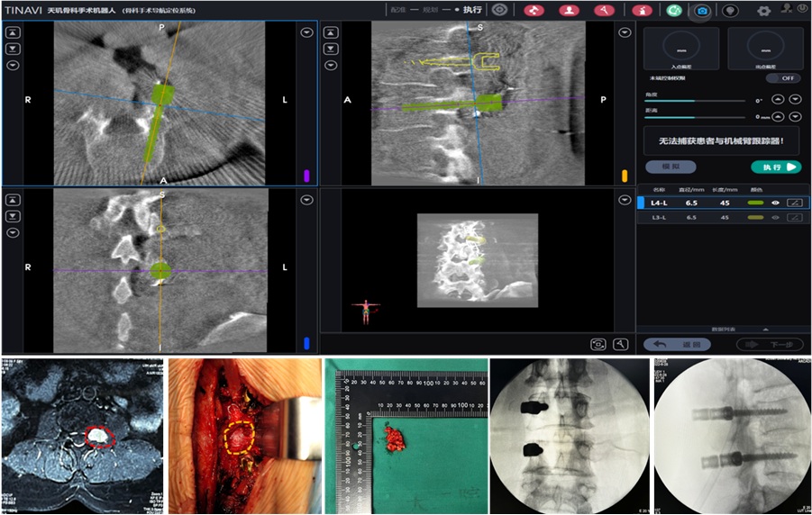Increase the distance value with up stepper
The height and width of the screenshot is (515, 812).
pyautogui.click(x=778, y=116)
